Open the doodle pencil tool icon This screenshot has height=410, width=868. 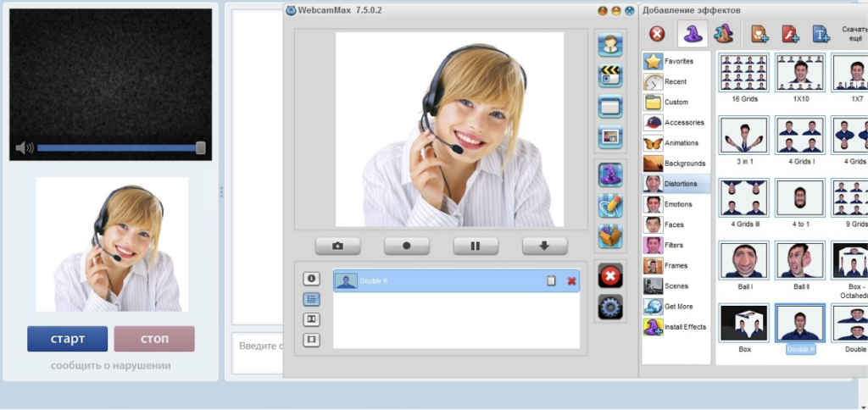(x=610, y=206)
